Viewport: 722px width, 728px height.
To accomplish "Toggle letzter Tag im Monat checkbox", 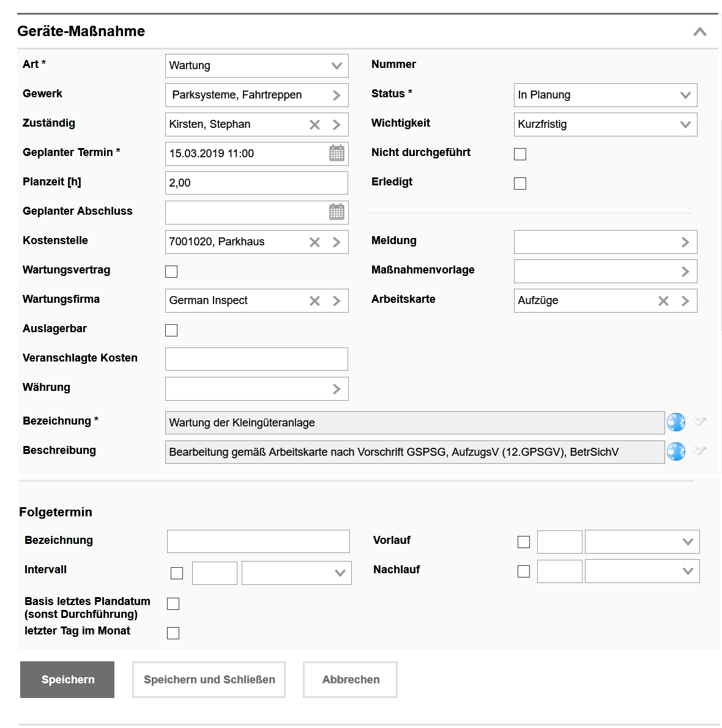I will 173,633.
